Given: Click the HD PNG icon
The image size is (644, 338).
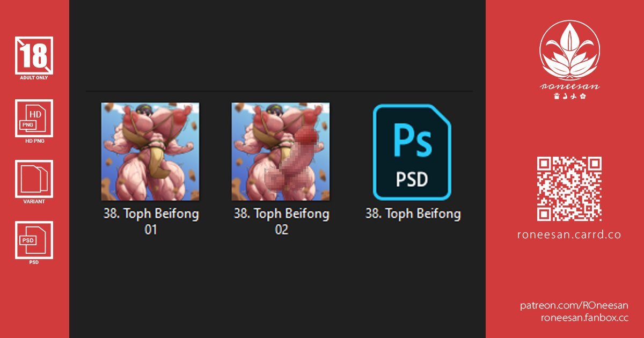Looking at the screenshot, I should tap(34, 118).
